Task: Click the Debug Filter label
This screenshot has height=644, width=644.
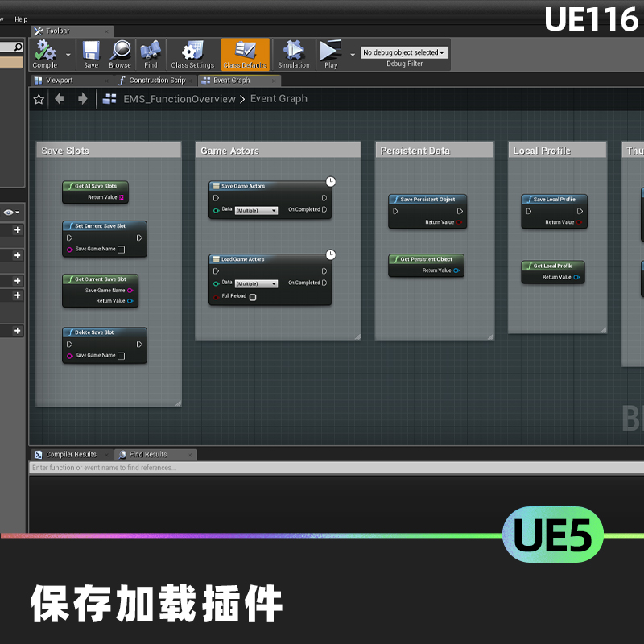Action: (405, 64)
